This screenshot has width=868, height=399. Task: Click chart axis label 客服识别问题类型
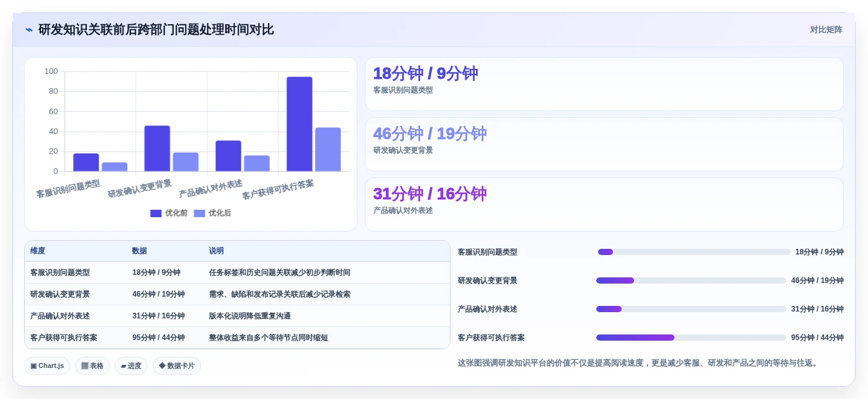point(68,189)
